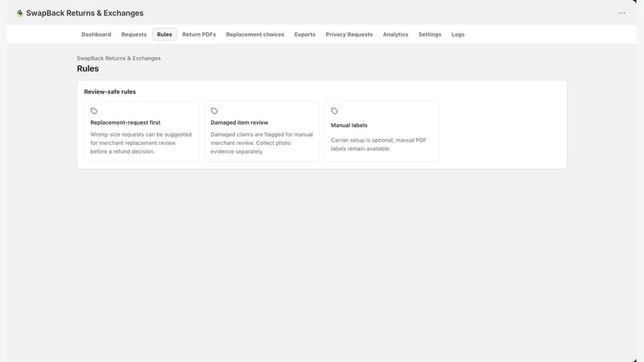Click the tag icon on Manual labels card
Viewport: 644px width, 362px height.
pyautogui.click(x=334, y=111)
